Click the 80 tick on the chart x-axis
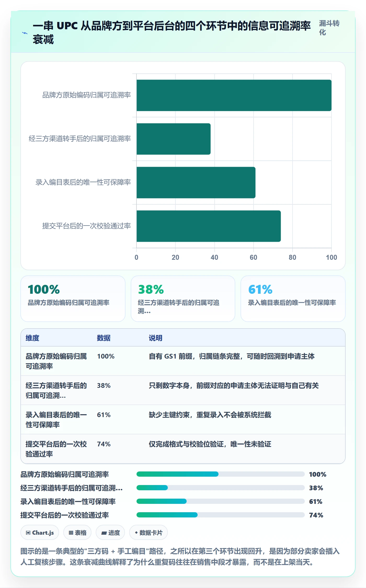The image size is (366, 588). 292,257
